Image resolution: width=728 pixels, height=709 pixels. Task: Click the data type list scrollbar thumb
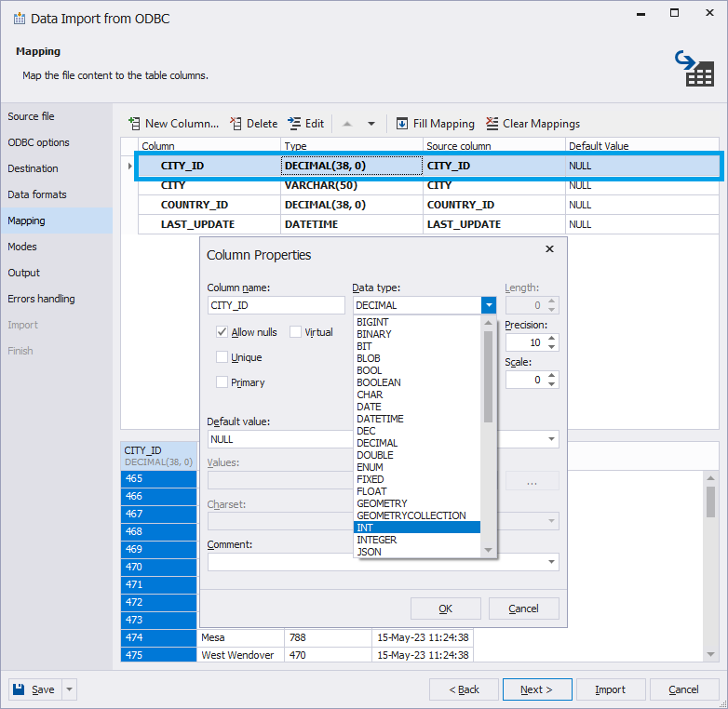coord(488,376)
